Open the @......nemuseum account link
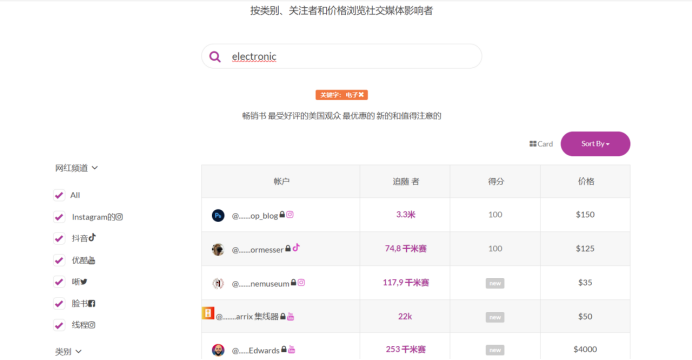 click(x=260, y=284)
